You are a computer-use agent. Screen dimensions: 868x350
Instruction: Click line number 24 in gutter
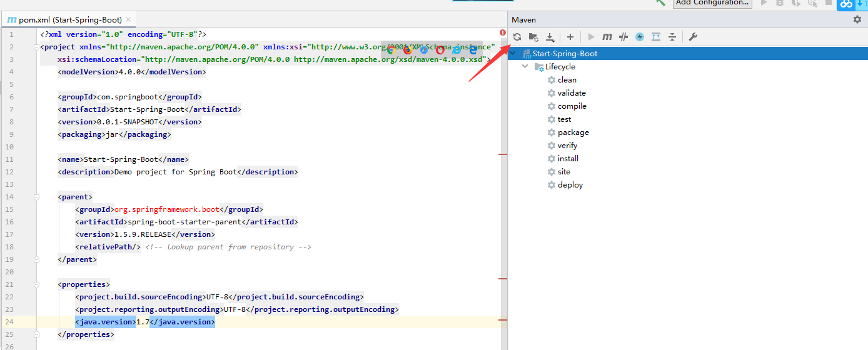[x=11, y=322]
